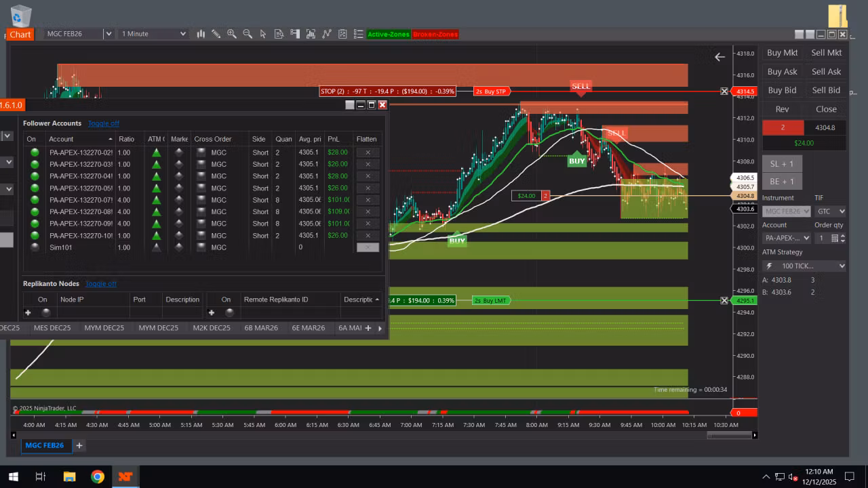Toggle On light for PA-APEX-132270-07

click(35, 200)
